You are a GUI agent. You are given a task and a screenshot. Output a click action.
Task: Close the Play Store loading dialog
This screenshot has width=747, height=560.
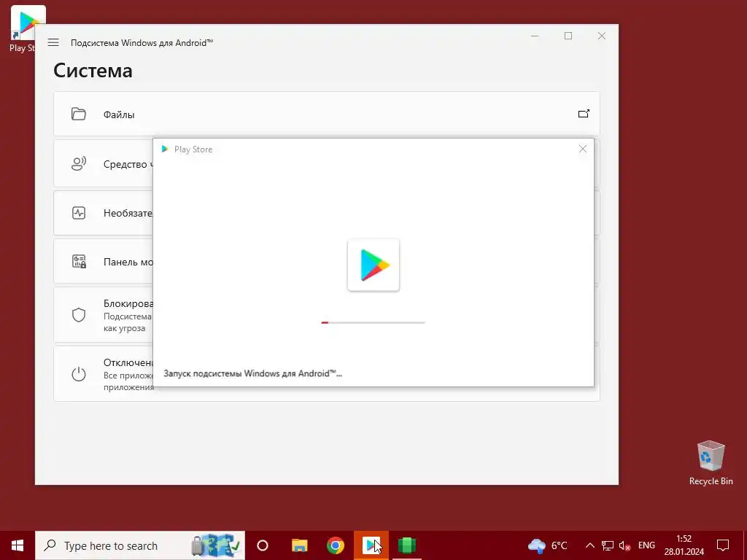click(583, 149)
